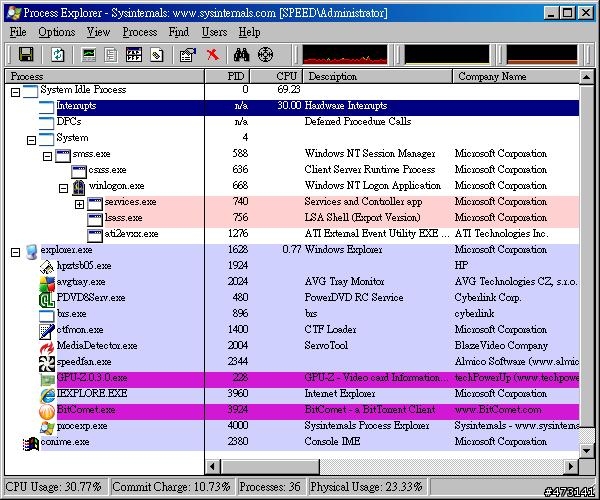Collapse the System Idle Process tree node
This screenshot has width=600, height=500.
pos(15,90)
